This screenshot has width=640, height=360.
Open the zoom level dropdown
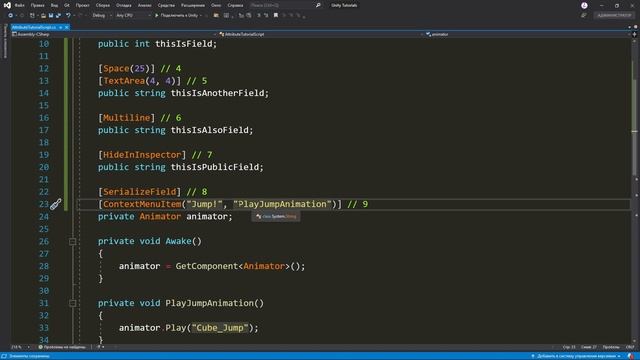pyautogui.click(x=20, y=347)
